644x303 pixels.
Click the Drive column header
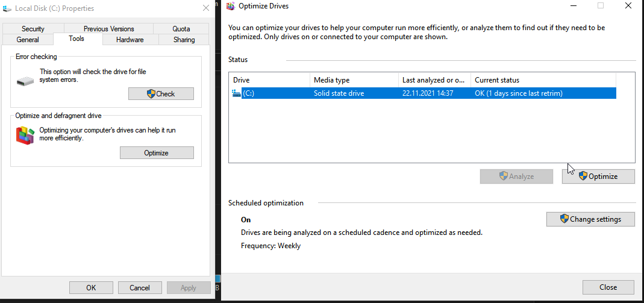point(269,80)
